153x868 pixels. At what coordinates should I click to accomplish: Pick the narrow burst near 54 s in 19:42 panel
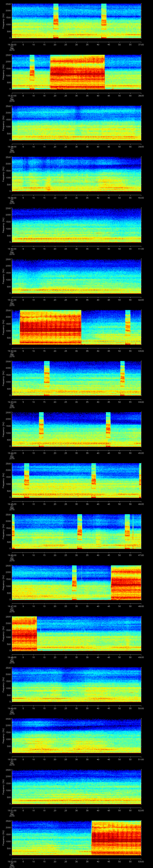(128, 327)
